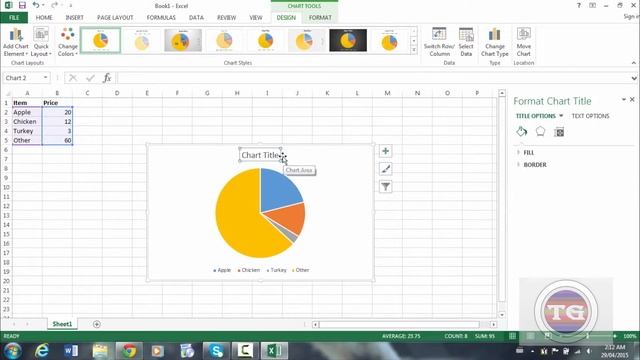Click the vertical scroll down arrow
Viewport: 640px width, 360px height.
point(502,315)
